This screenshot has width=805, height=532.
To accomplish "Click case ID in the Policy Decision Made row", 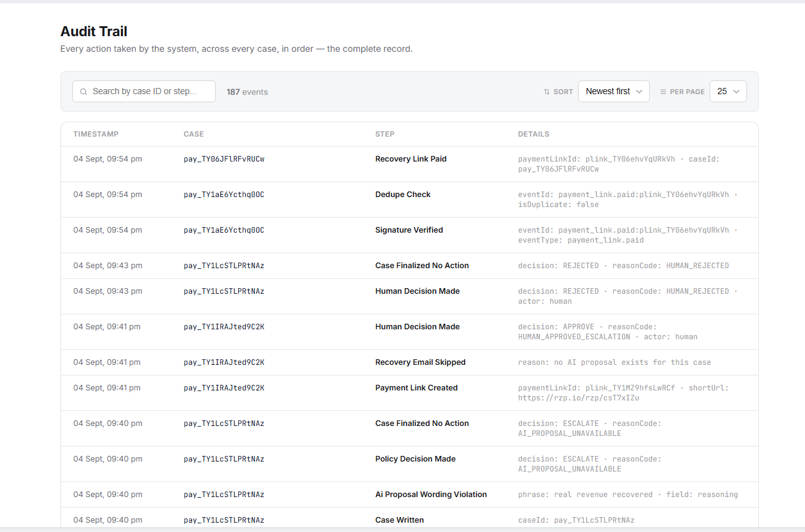I will [224, 459].
